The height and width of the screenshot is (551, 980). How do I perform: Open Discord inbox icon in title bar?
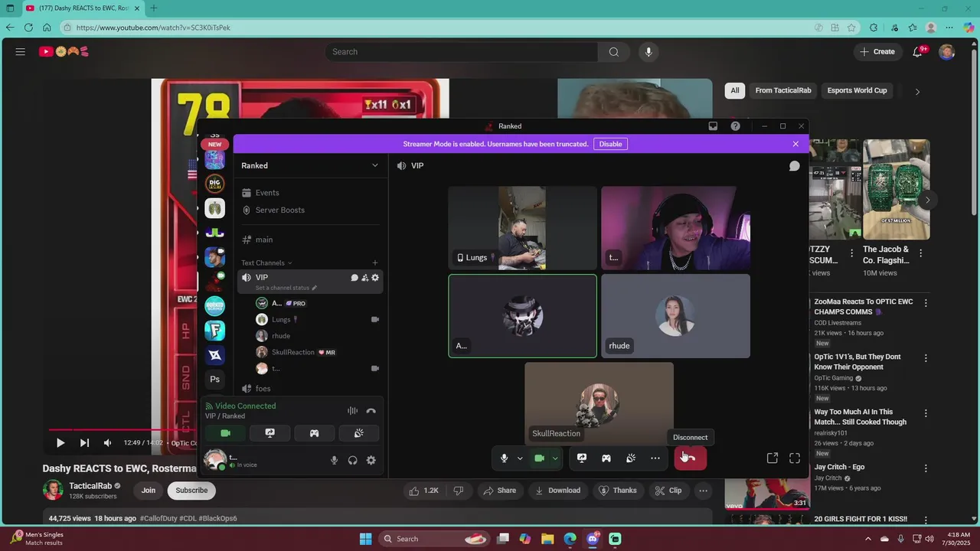click(713, 126)
